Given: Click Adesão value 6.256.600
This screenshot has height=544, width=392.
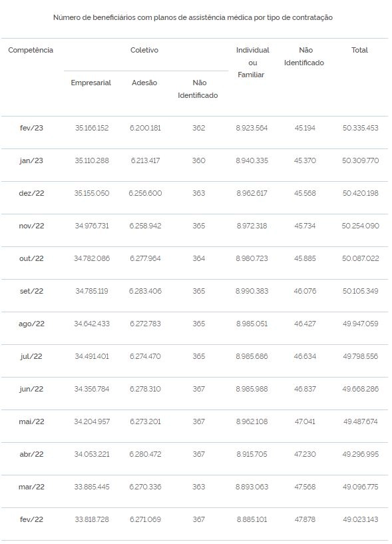Looking at the screenshot, I should [x=145, y=193].
